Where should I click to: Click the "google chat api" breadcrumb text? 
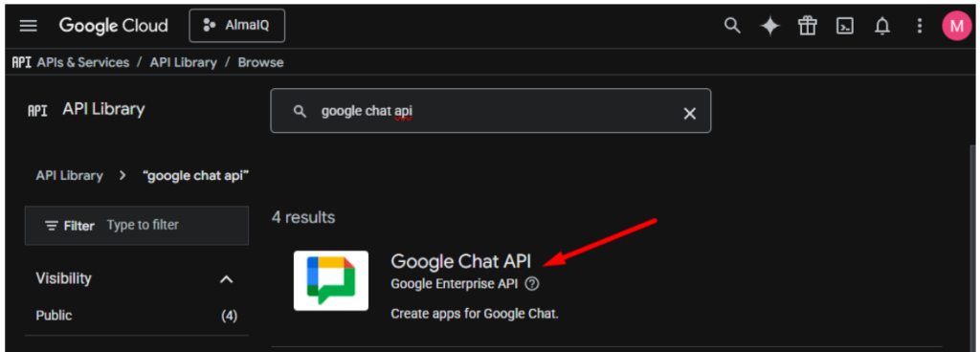coord(196,175)
